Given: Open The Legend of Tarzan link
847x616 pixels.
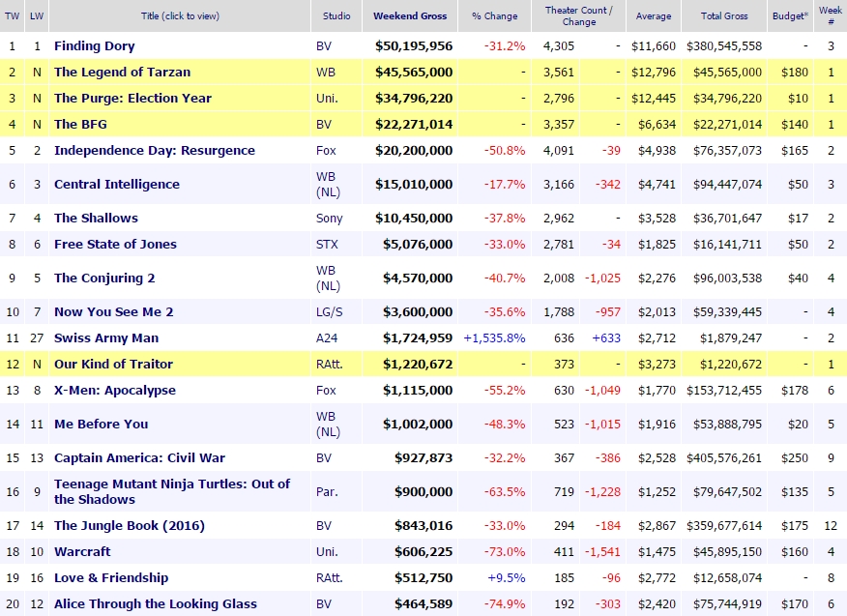Looking at the screenshot, I should (122, 72).
